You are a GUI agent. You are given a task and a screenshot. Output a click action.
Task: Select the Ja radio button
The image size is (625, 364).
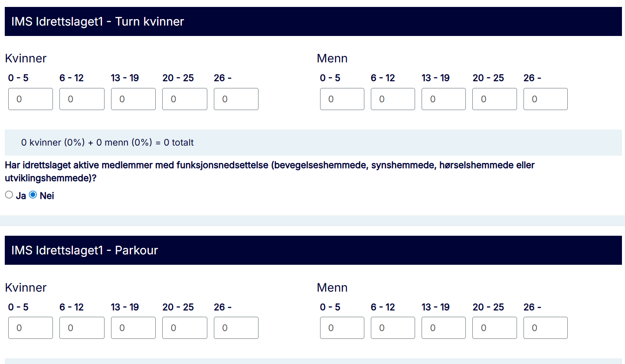pyautogui.click(x=9, y=195)
